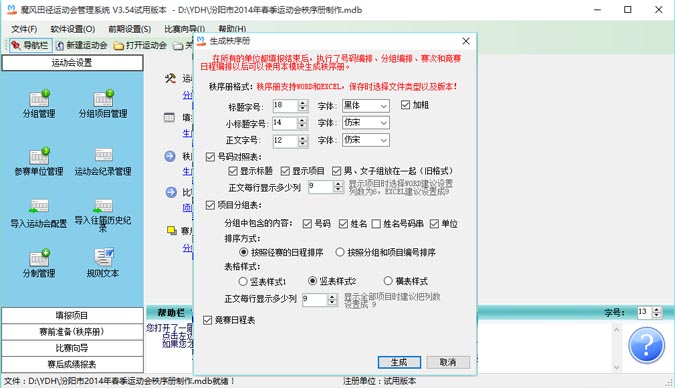Image resolution: width=675 pixels, height=388 pixels.
Task: Adjust 小标题字号 spinner arrows
Action: [303, 123]
